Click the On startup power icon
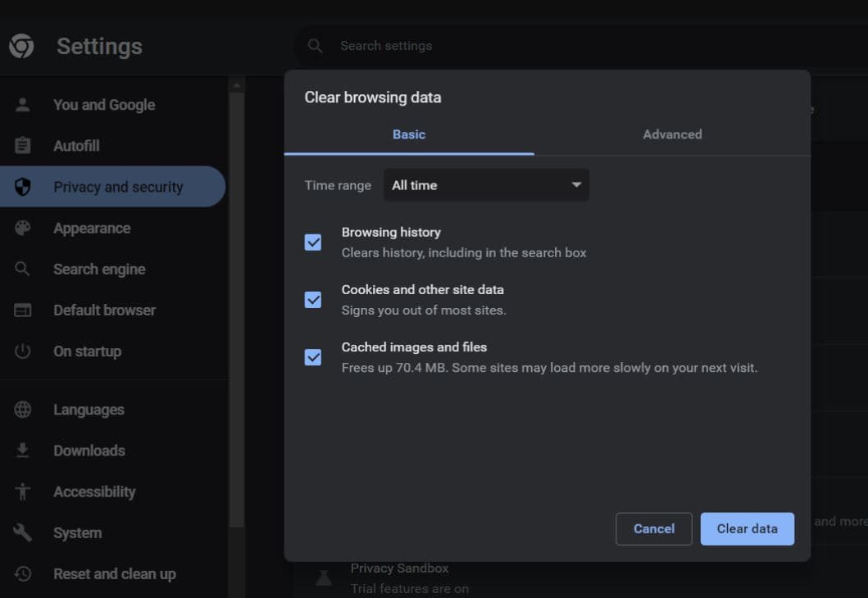Image resolution: width=868 pixels, height=598 pixels. point(23,351)
